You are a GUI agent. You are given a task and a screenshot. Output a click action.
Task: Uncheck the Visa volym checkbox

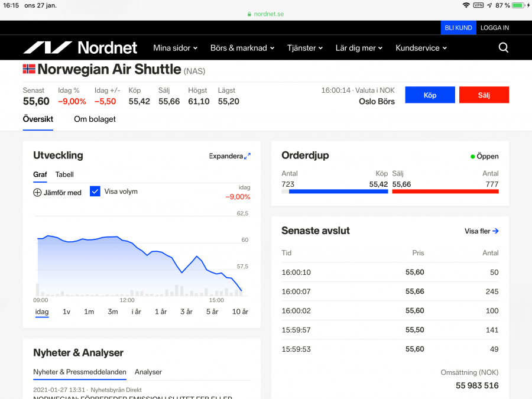pyautogui.click(x=95, y=192)
